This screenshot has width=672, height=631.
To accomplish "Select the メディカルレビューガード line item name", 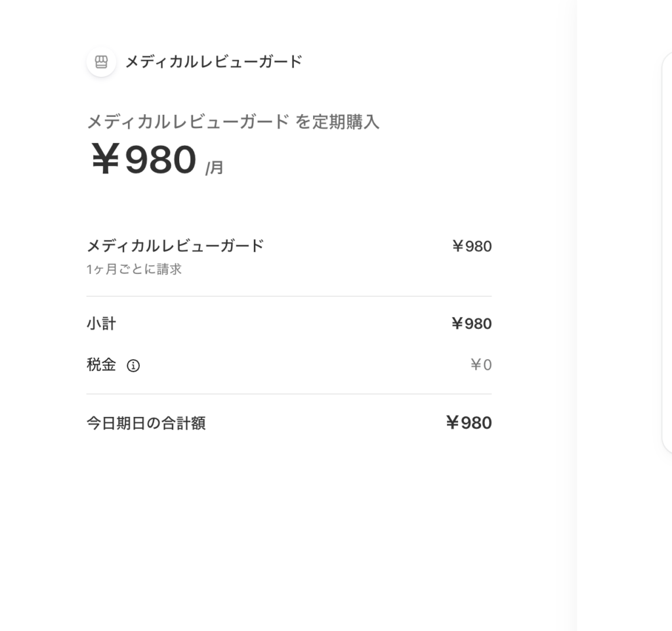I will 175,246.
